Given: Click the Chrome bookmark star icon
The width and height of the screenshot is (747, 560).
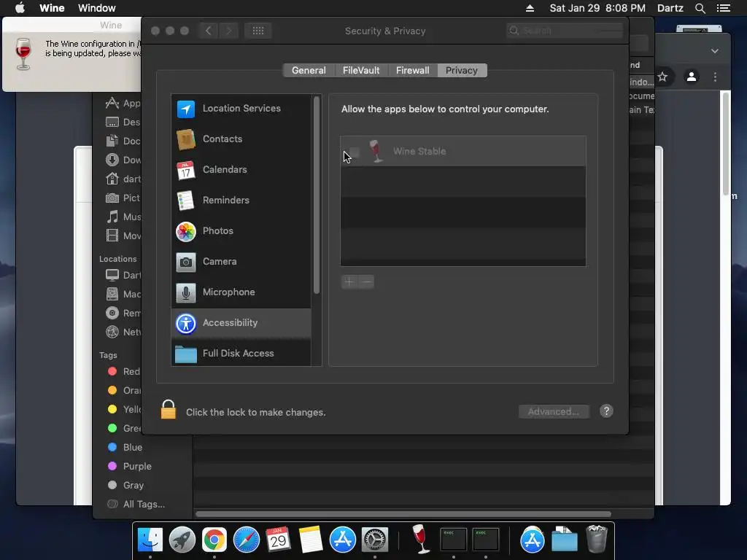Looking at the screenshot, I should point(662,77).
